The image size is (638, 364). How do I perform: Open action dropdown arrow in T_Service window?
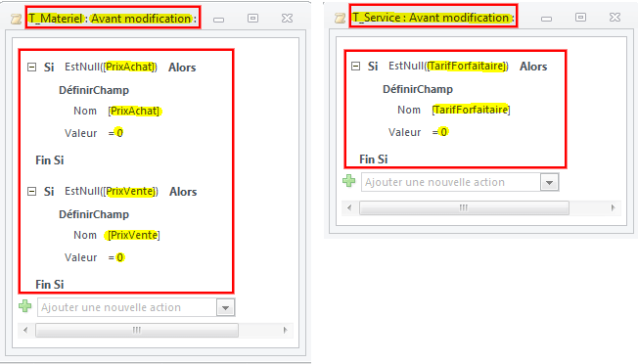click(549, 183)
